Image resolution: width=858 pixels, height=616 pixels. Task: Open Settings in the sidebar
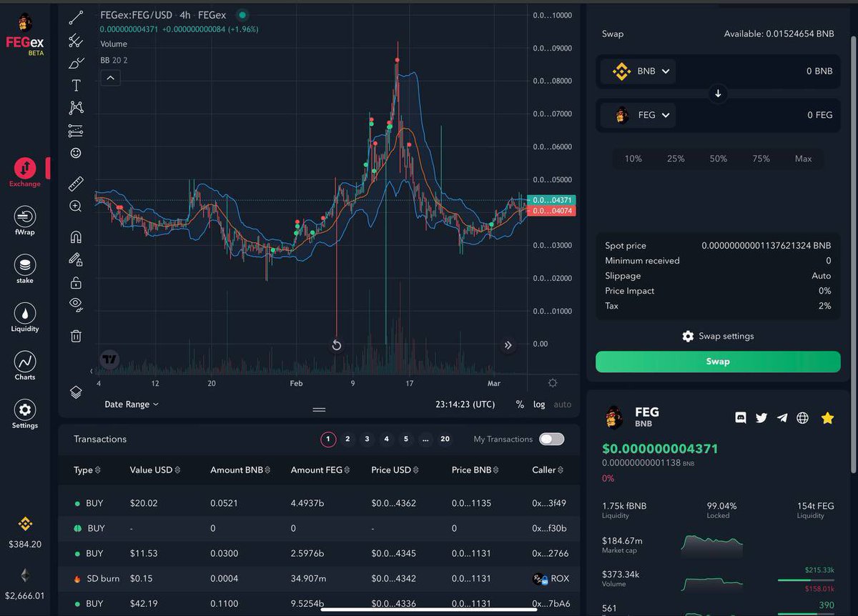tap(25, 414)
